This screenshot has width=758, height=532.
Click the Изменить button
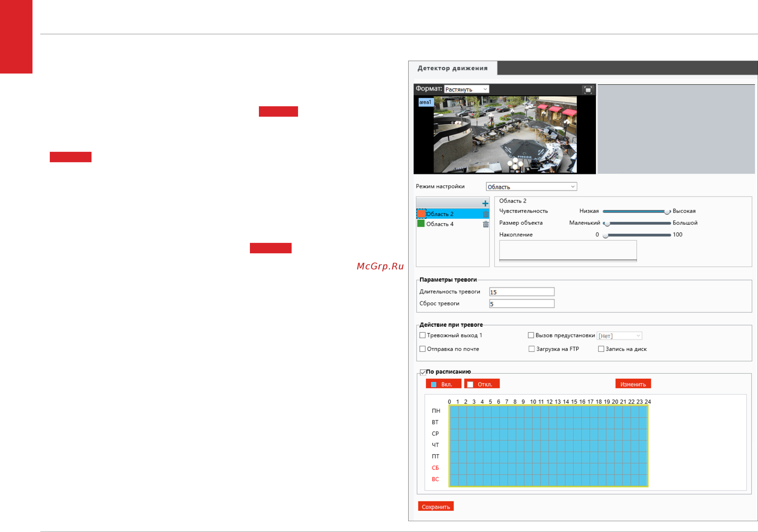click(x=633, y=384)
